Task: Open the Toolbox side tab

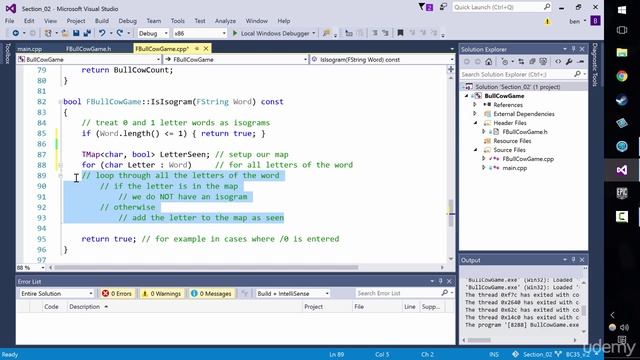Action: 7,54
